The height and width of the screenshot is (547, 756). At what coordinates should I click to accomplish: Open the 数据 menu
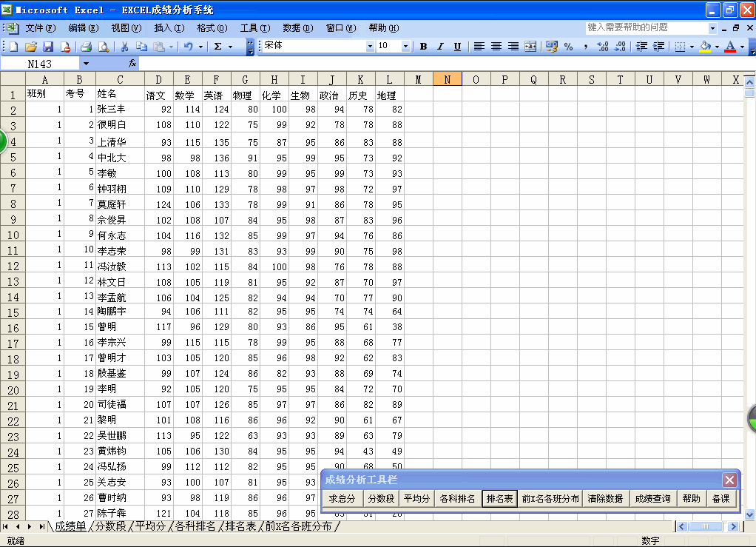(x=297, y=28)
